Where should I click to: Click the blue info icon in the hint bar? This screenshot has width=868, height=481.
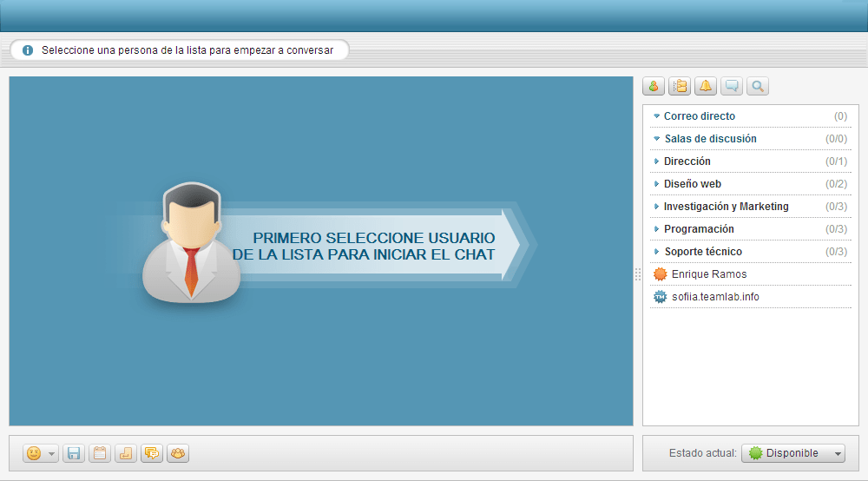(x=28, y=50)
